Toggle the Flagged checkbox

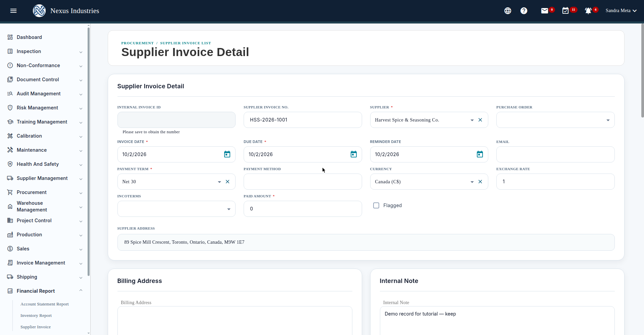[x=376, y=205]
